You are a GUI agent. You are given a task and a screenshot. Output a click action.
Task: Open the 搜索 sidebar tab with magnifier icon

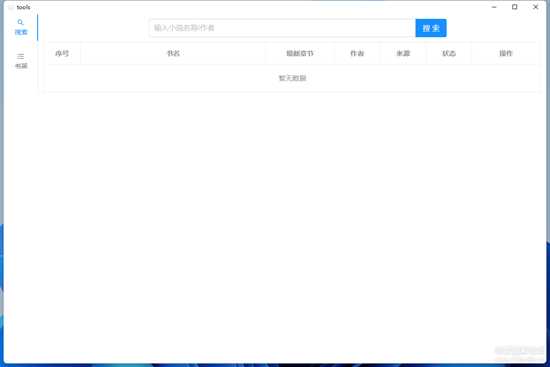click(x=21, y=27)
